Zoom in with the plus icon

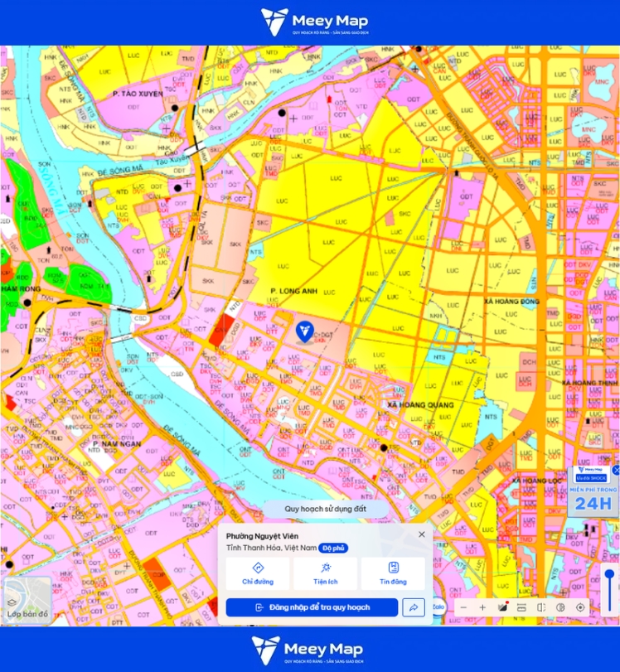pos(482,607)
